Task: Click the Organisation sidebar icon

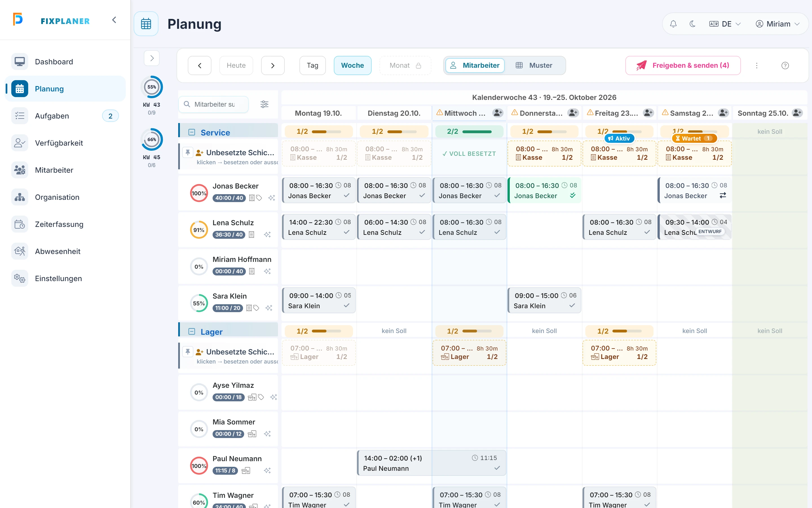Action: click(x=19, y=197)
